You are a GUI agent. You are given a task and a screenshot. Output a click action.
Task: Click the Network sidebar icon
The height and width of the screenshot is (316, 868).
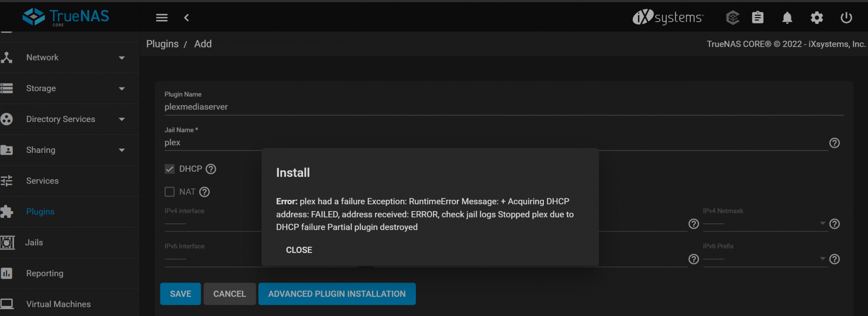tap(6, 57)
